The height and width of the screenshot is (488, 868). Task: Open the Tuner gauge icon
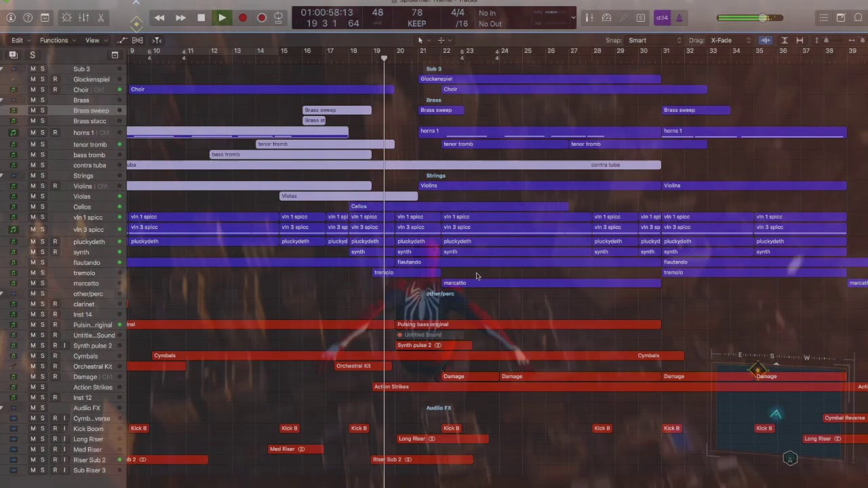click(x=606, y=18)
